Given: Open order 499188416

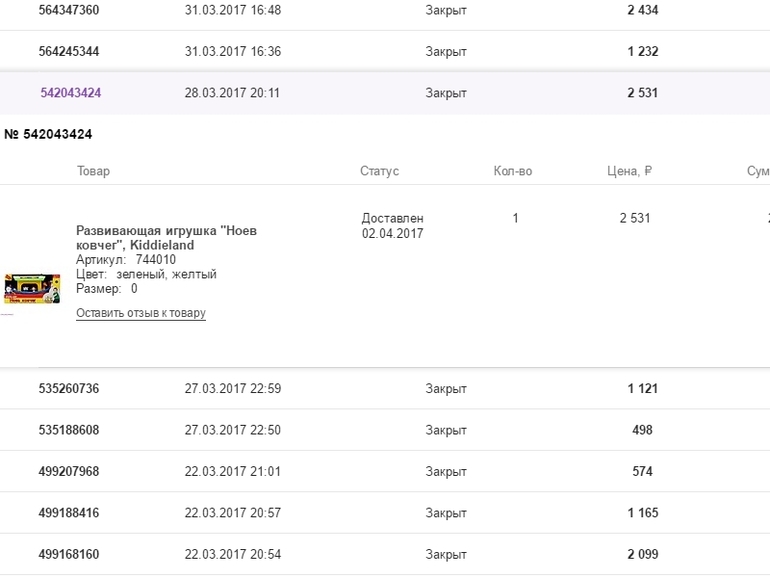Looking at the screenshot, I should (x=68, y=513).
